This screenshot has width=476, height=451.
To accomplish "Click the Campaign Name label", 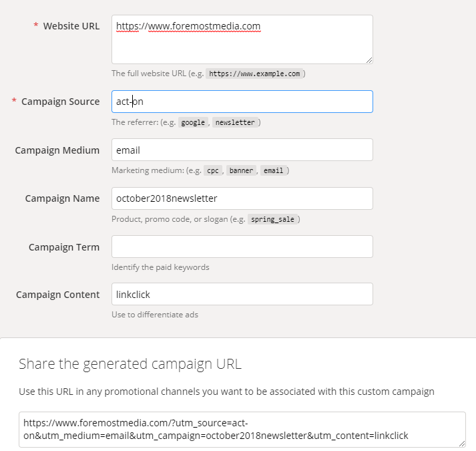I will point(62,198).
